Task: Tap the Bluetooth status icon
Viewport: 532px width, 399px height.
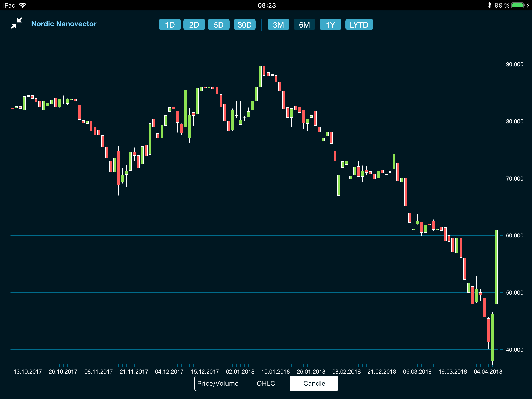Action: coord(489,5)
